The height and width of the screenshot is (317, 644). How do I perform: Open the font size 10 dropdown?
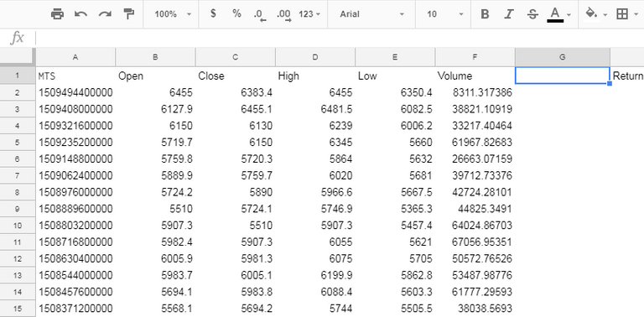(444, 14)
